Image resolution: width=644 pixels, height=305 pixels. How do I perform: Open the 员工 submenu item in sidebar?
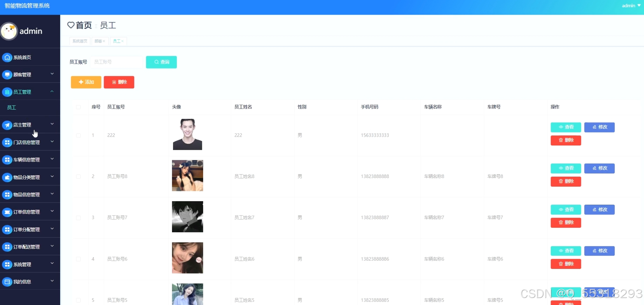coord(12,107)
